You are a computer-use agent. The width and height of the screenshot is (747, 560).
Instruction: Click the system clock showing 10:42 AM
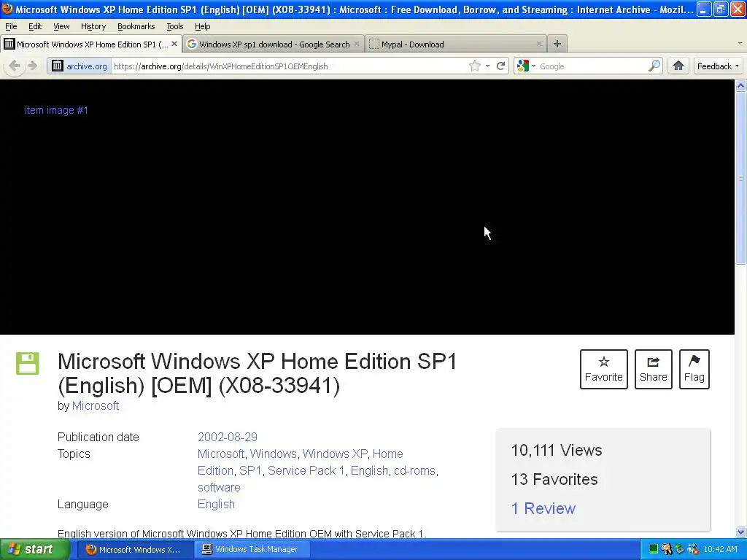pos(720,549)
